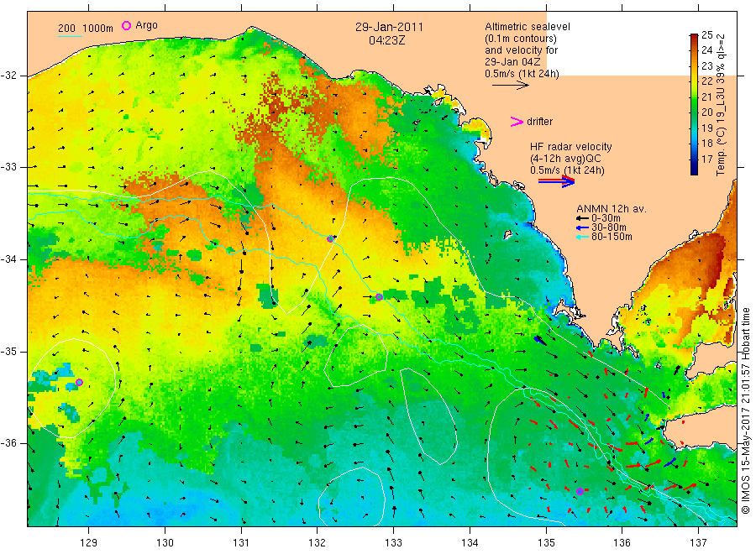Click the temperature color bar at 17

coord(694,159)
